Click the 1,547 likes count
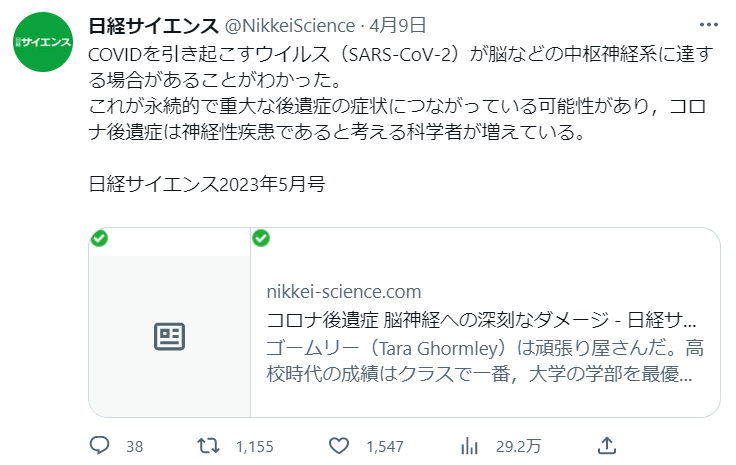Viewport: 736px width, 465px height. tap(385, 446)
